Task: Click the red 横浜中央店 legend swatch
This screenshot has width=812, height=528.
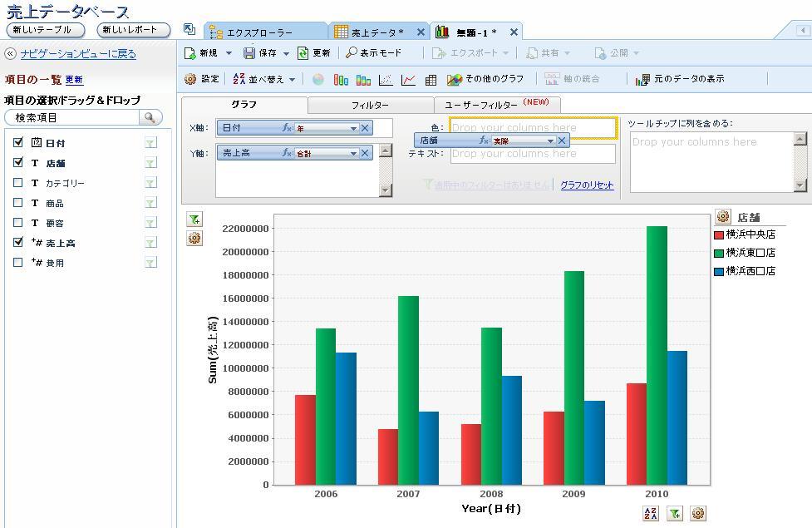Action: point(719,235)
